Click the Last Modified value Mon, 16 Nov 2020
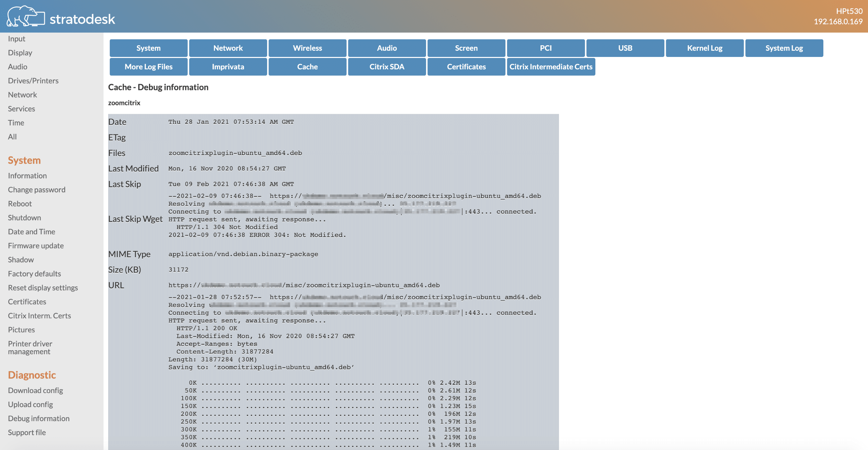The image size is (868, 450). coord(227,169)
